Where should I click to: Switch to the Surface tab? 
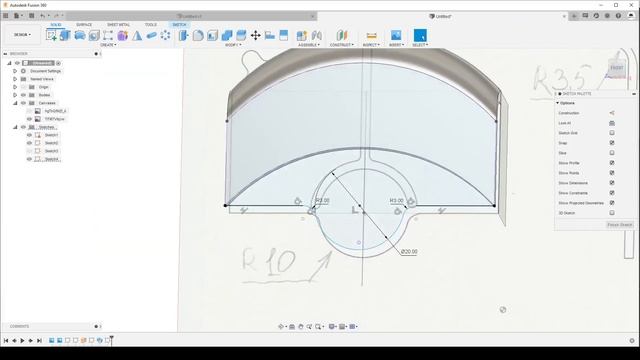coord(84,25)
